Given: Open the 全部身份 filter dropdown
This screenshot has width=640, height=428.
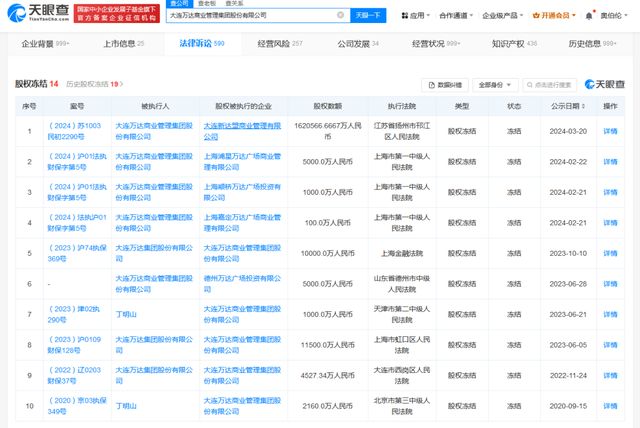Looking at the screenshot, I should [495, 85].
